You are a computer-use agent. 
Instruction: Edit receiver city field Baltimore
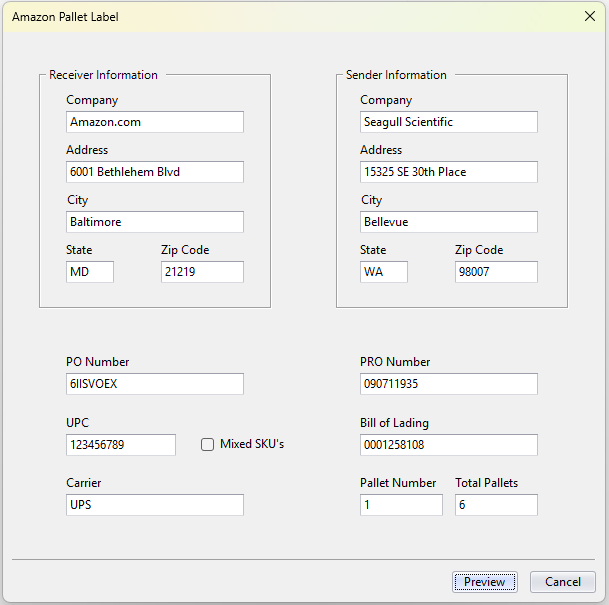[155, 222]
